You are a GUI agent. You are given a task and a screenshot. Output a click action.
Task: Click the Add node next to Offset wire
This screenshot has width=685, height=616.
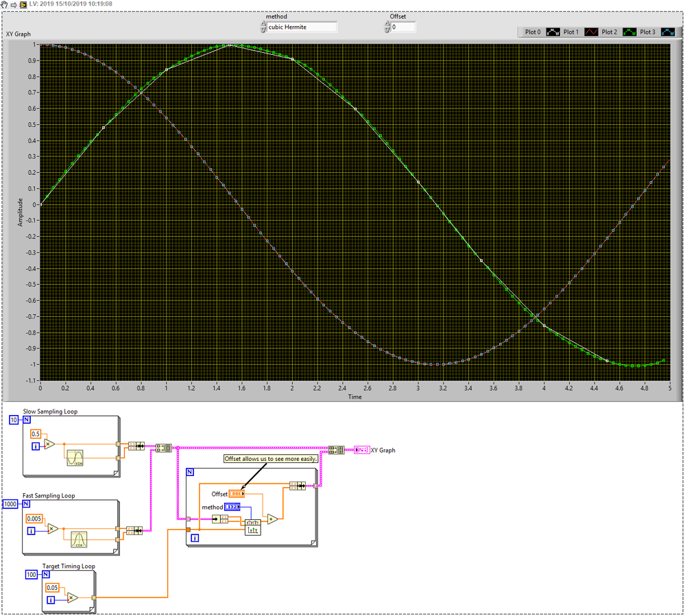click(273, 519)
